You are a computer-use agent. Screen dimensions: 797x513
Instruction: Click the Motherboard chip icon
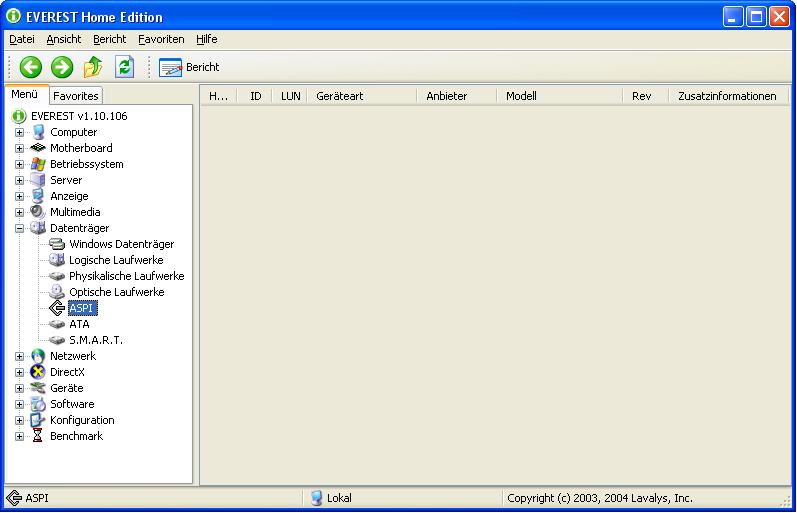(38, 148)
